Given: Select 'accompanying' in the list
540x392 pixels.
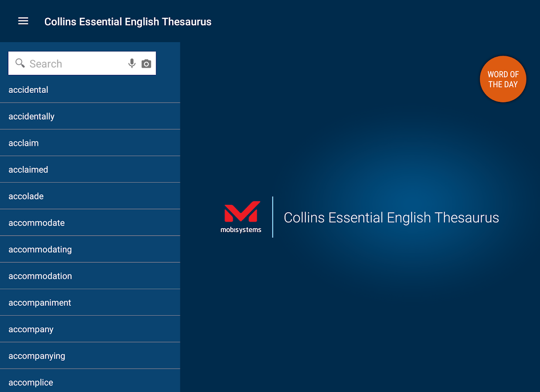Looking at the screenshot, I should [x=90, y=355].
